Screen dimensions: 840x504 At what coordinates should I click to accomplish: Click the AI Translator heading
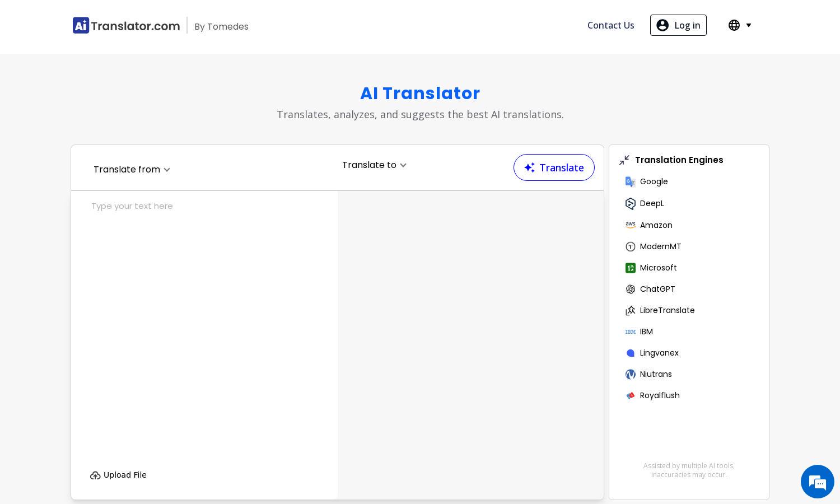coord(420,94)
